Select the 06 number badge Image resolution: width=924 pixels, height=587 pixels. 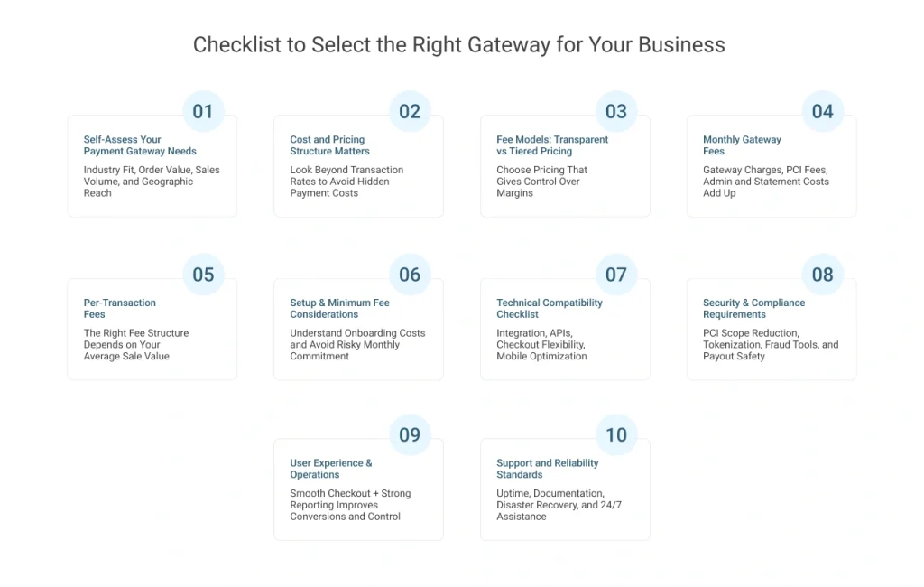click(x=410, y=275)
